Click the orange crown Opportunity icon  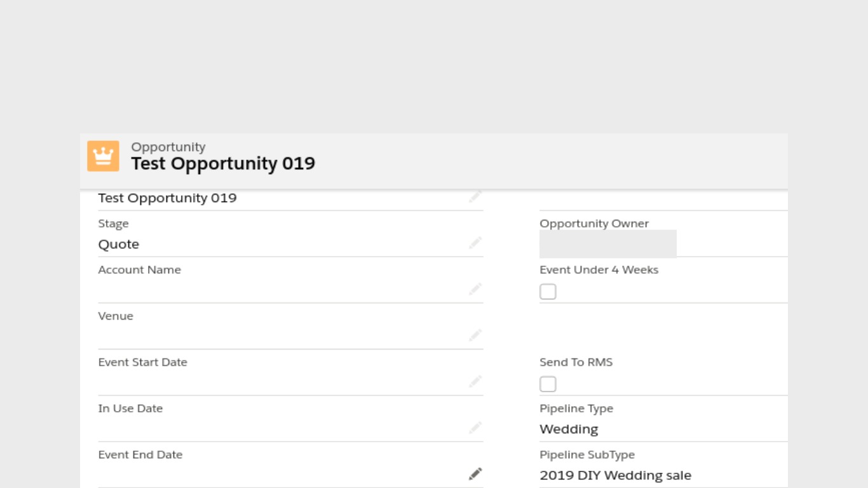coord(103,156)
